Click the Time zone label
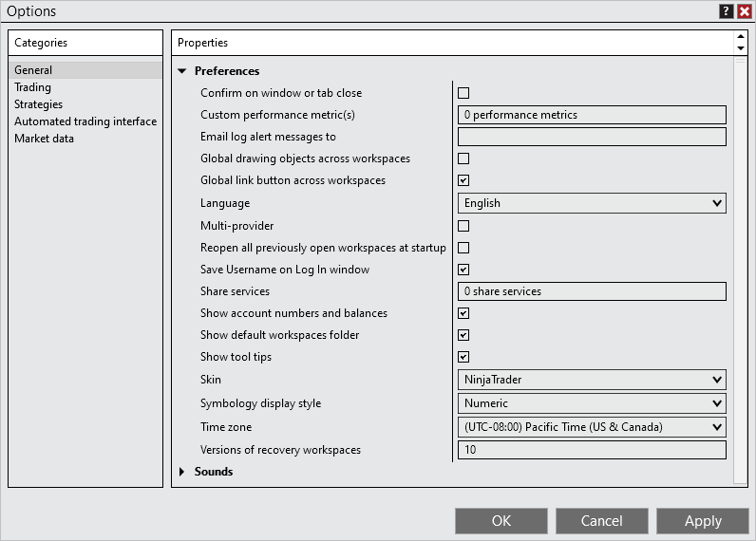Screen dimensions: 756x541 (x=226, y=427)
